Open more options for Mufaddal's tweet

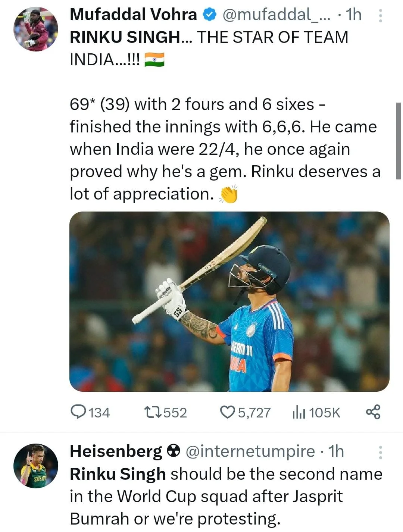pos(380,16)
